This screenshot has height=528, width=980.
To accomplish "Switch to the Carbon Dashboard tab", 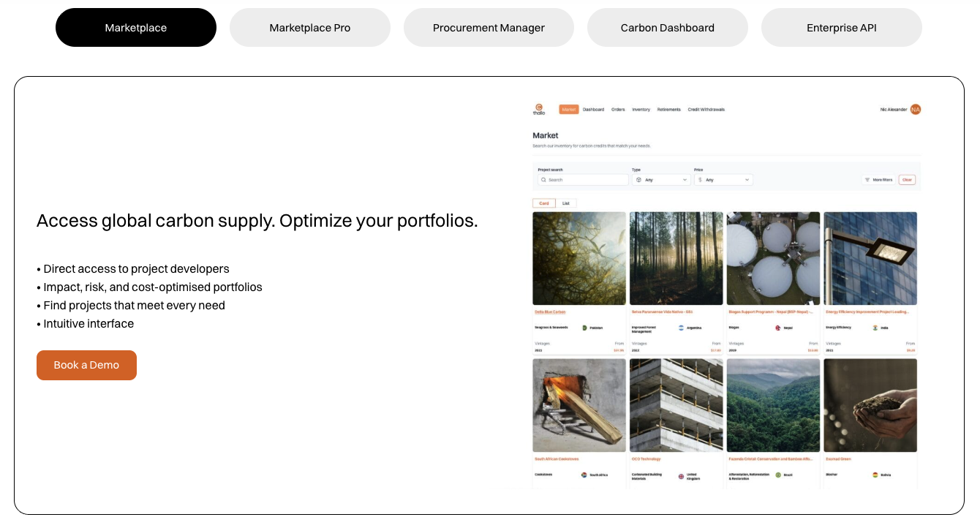I will pos(667,27).
